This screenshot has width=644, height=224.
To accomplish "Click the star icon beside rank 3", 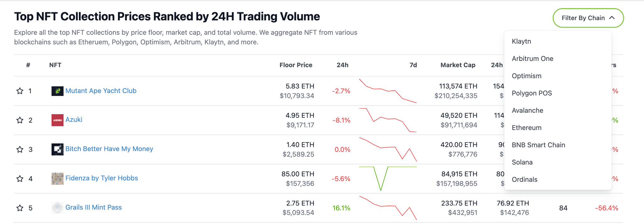I will (19, 149).
